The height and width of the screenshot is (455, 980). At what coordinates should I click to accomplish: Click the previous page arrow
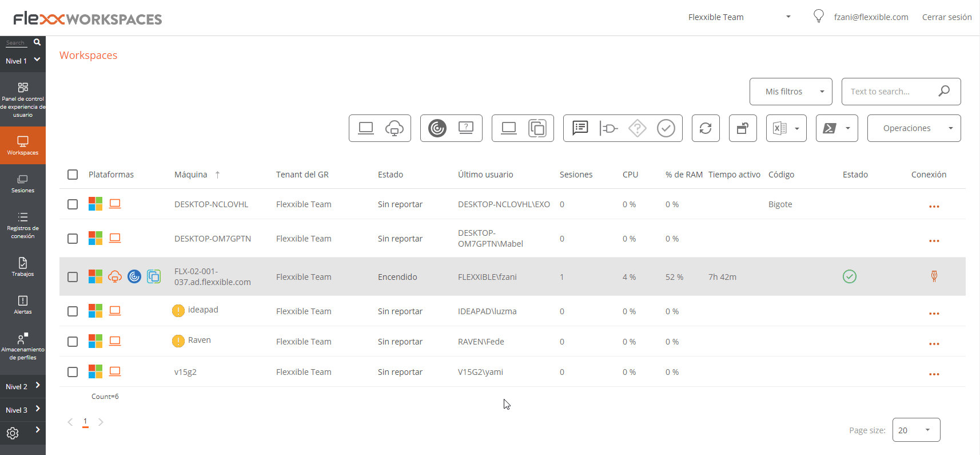70,422
